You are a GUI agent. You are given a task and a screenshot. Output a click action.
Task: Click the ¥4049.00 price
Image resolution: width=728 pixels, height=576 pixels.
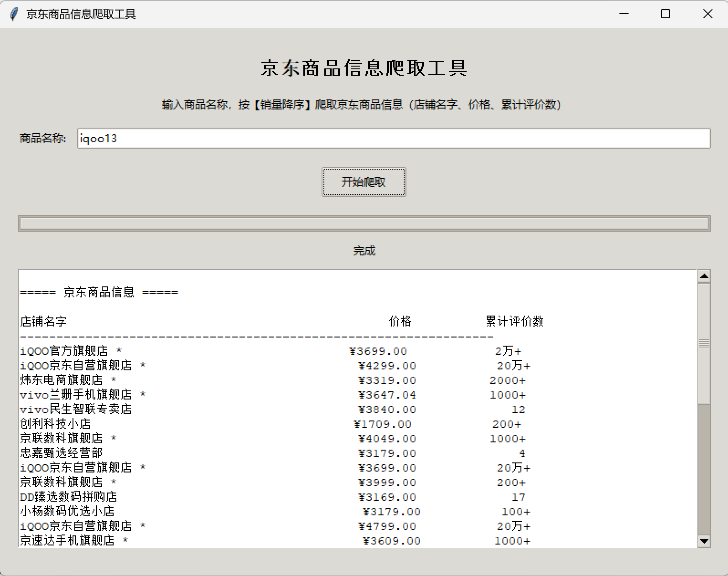[x=387, y=439]
